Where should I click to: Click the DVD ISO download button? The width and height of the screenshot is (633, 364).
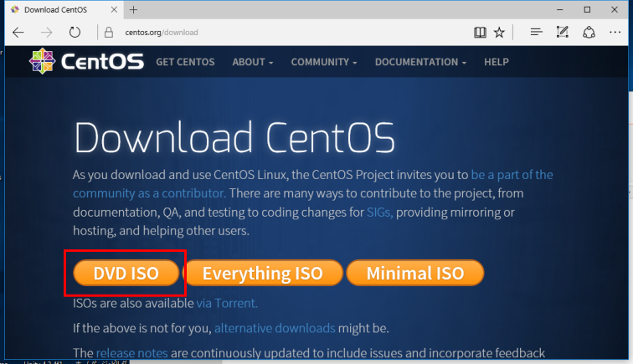(126, 273)
